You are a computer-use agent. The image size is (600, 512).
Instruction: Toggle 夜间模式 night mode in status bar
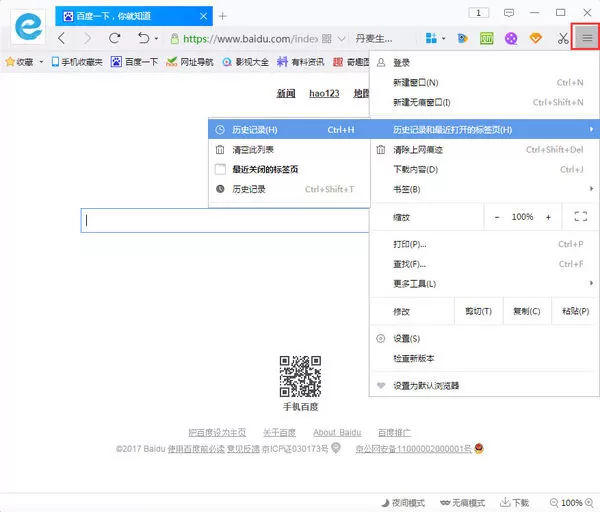pos(404,502)
